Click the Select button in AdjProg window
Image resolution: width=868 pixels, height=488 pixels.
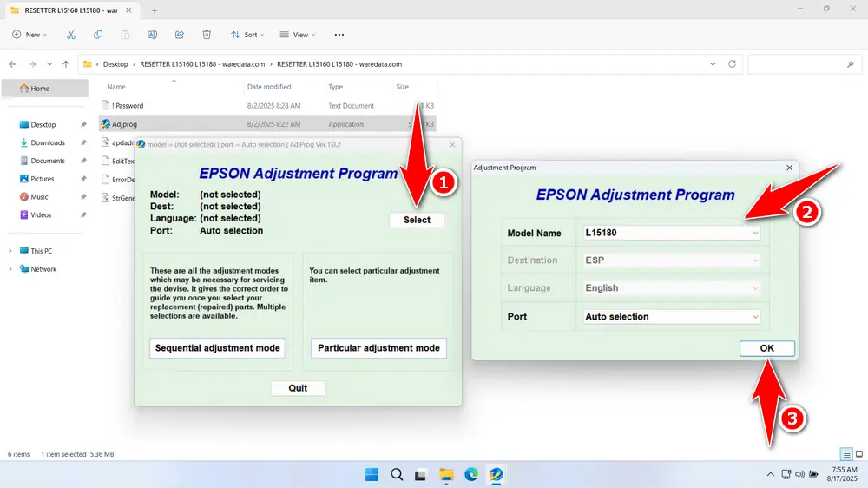tap(417, 220)
